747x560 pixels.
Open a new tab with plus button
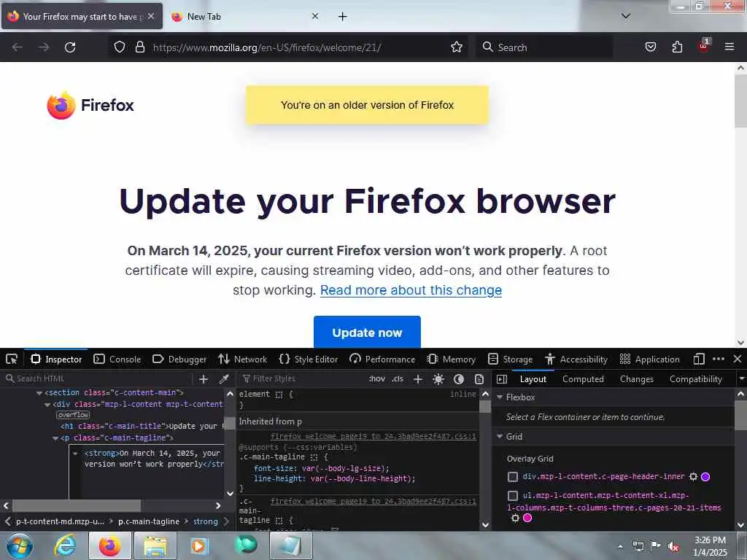[x=342, y=17]
